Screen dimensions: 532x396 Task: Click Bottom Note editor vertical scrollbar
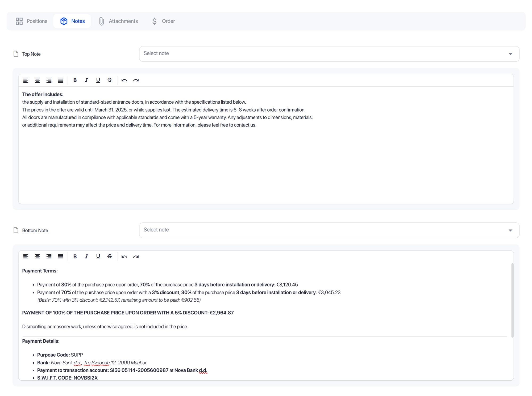[x=512, y=300]
